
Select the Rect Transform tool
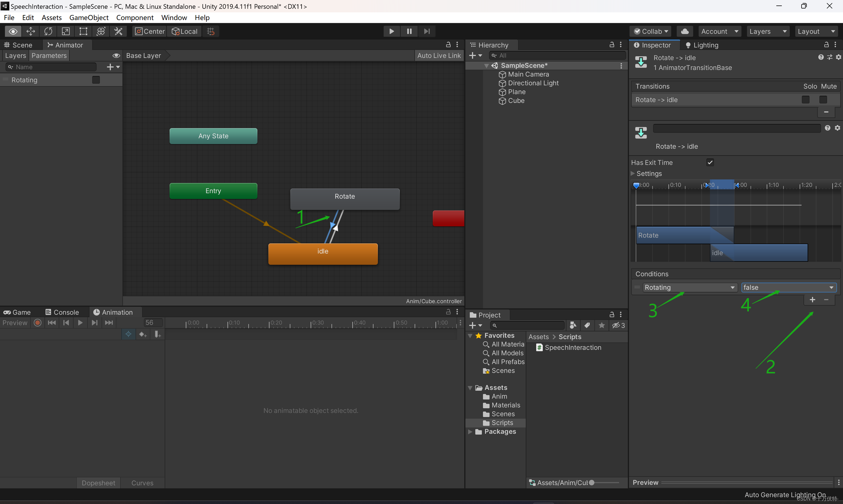(x=83, y=31)
